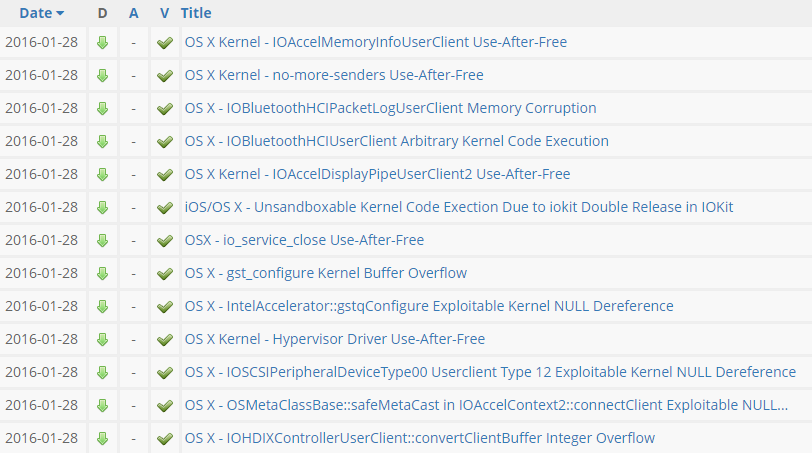This screenshot has width=812, height=453.
Task: Sort by the Title column header
Action: pyautogui.click(x=196, y=13)
